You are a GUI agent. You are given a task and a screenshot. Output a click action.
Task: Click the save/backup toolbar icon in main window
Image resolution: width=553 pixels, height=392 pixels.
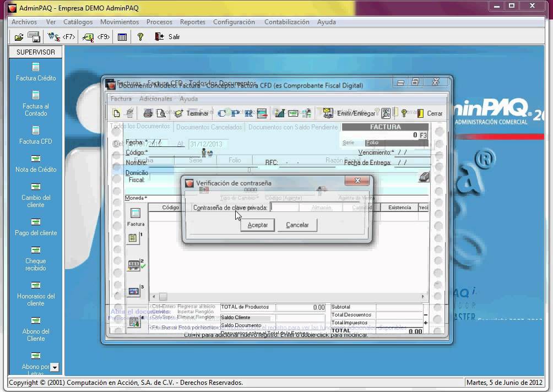[x=34, y=37]
